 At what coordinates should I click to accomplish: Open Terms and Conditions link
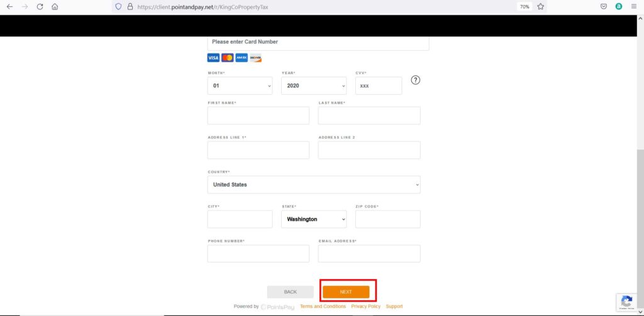tap(323, 307)
